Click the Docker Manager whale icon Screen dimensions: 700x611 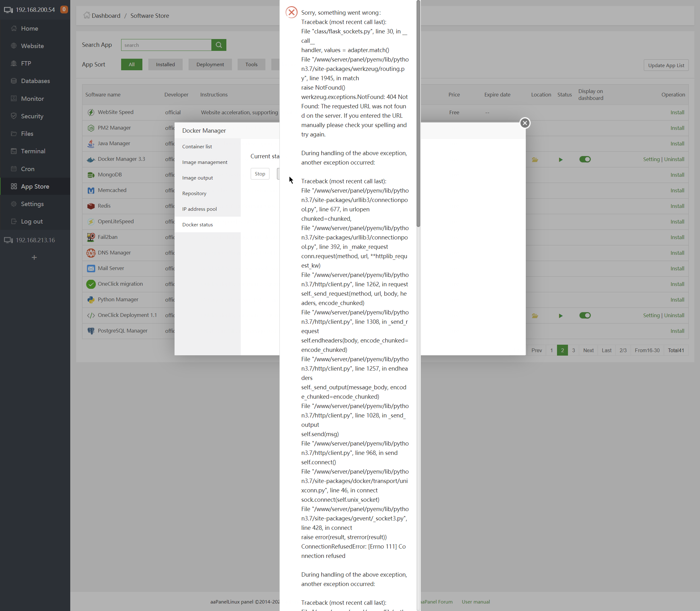click(x=91, y=159)
